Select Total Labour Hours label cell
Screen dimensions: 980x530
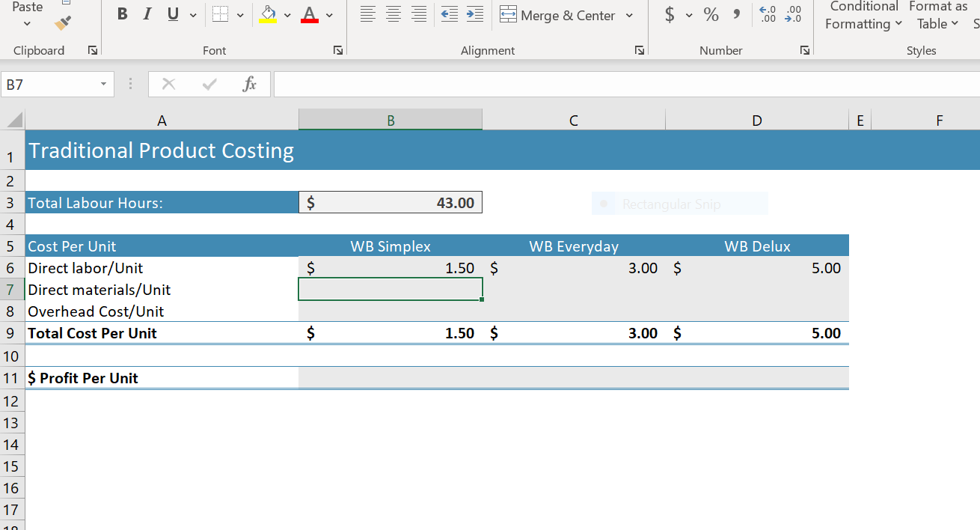[162, 202]
